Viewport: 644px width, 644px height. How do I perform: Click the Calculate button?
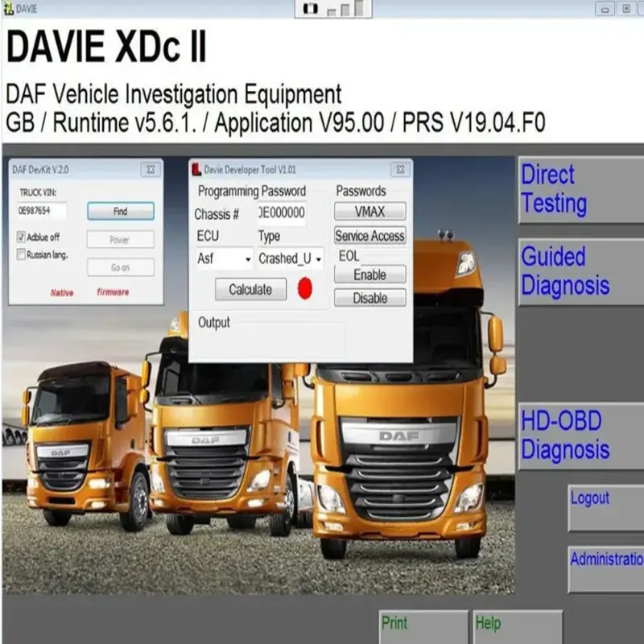coord(250,289)
